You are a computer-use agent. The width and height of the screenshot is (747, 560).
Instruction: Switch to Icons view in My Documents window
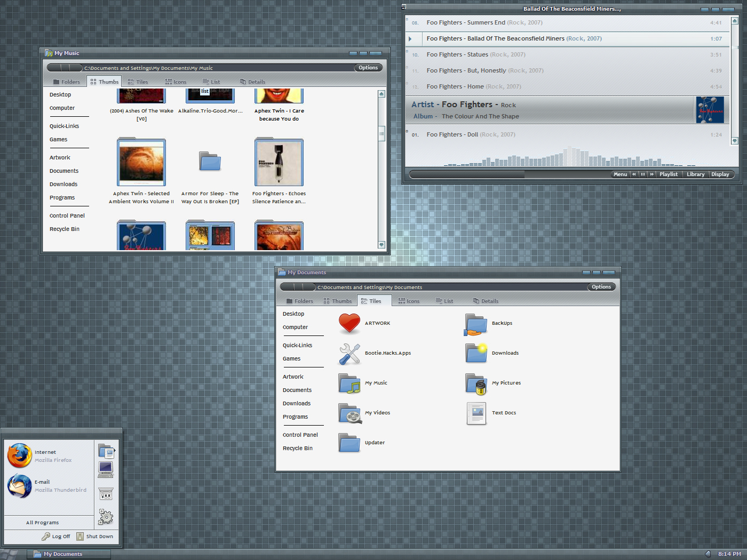[x=409, y=301]
